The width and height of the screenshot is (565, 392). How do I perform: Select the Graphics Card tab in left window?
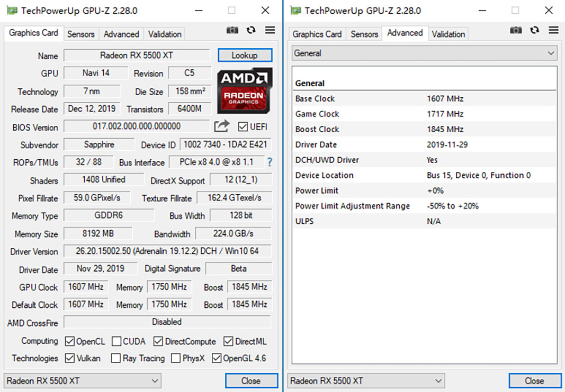pyautogui.click(x=33, y=33)
